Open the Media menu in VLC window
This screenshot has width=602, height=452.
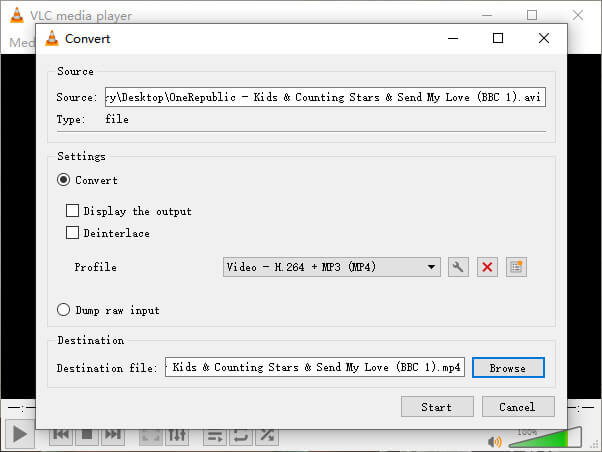(x=22, y=42)
